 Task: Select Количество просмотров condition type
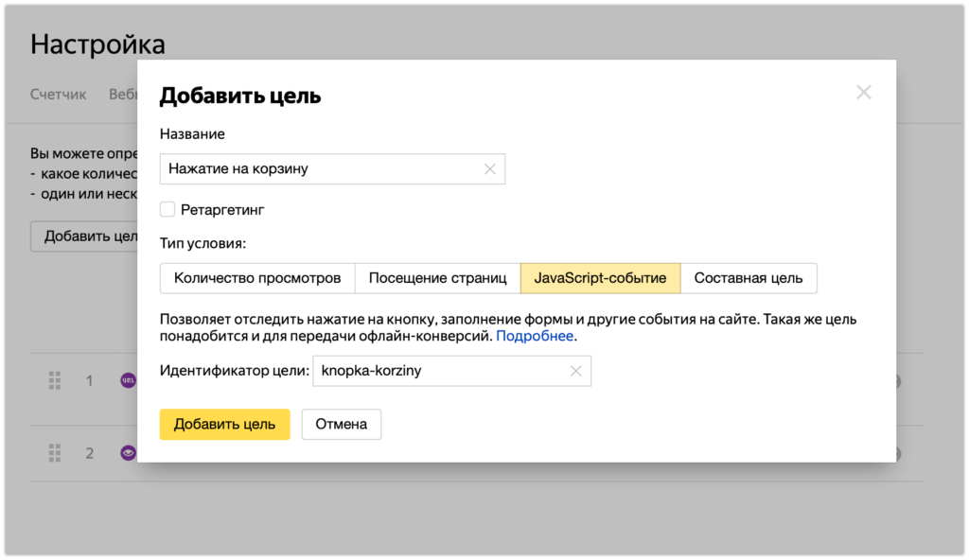(257, 278)
